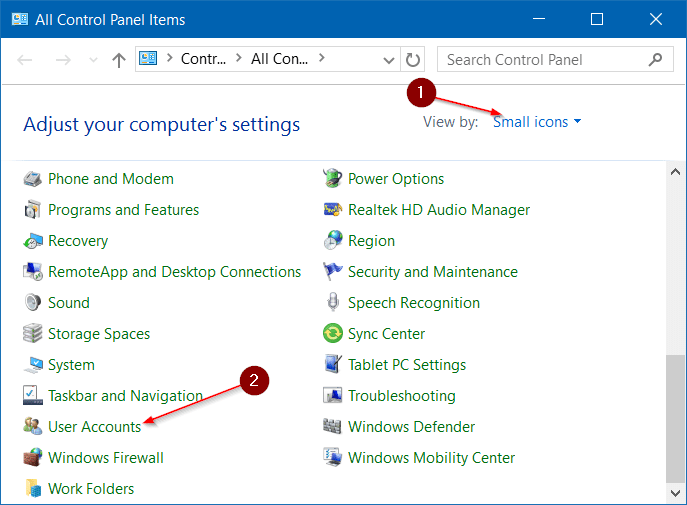
Task: Open the Region link
Action: (x=372, y=241)
